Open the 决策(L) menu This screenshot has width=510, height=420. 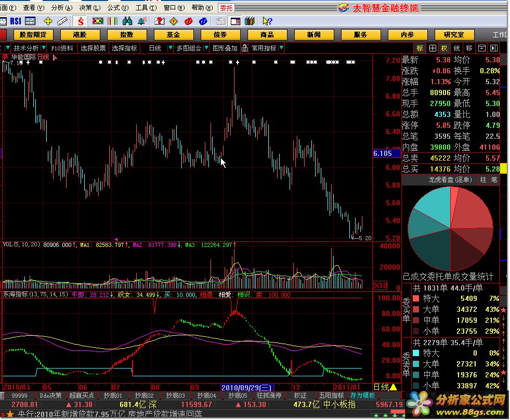(x=90, y=7)
